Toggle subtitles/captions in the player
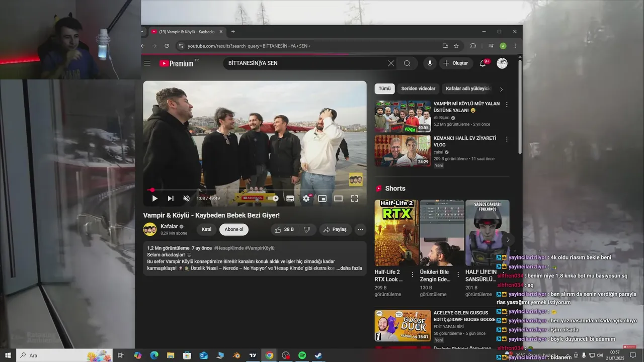The image size is (644, 362). tap(290, 199)
